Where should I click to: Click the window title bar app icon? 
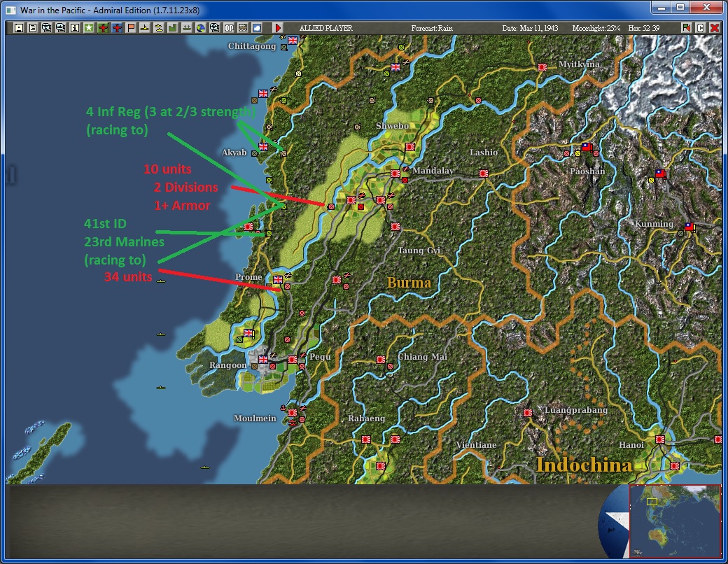tap(10, 10)
